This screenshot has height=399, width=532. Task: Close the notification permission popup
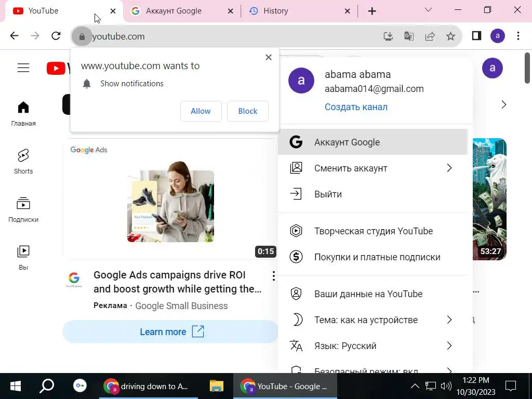click(269, 57)
